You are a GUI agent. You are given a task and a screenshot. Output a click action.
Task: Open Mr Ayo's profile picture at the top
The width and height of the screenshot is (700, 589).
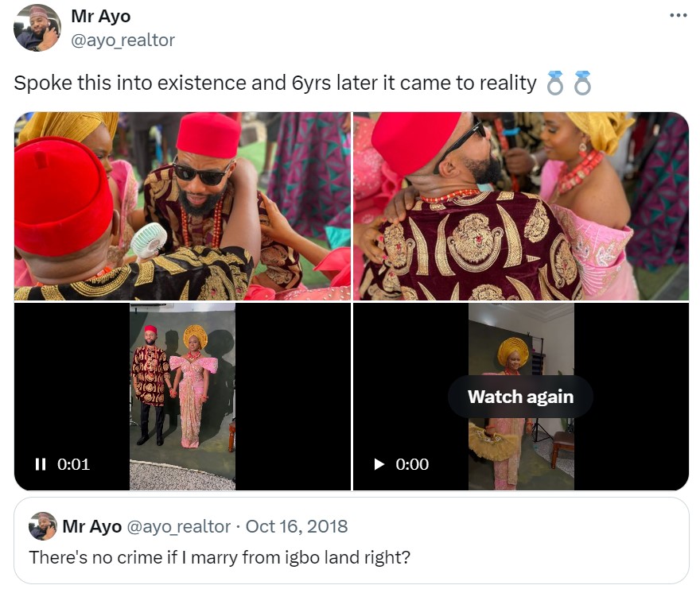37,28
